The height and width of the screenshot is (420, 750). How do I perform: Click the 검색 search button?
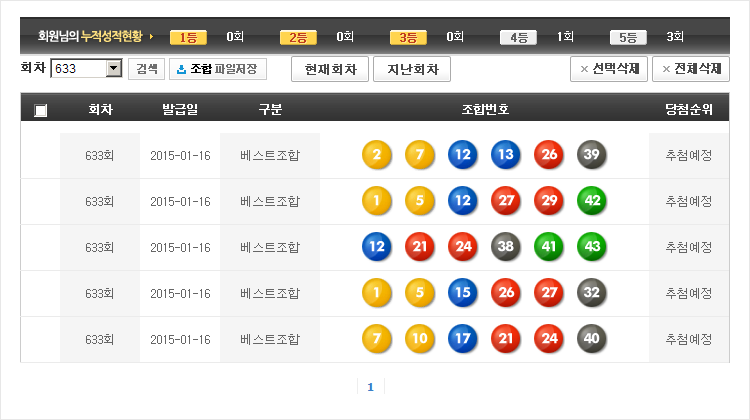click(x=147, y=69)
